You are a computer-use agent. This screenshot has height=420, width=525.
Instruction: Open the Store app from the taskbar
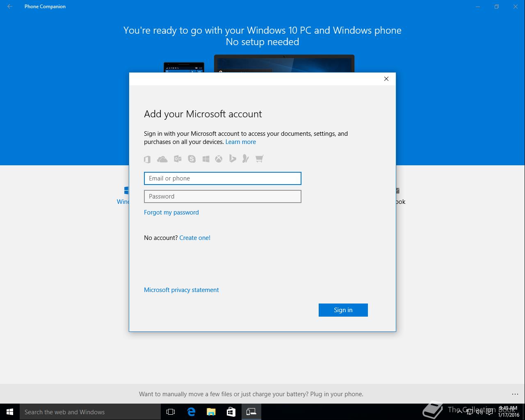click(x=231, y=412)
